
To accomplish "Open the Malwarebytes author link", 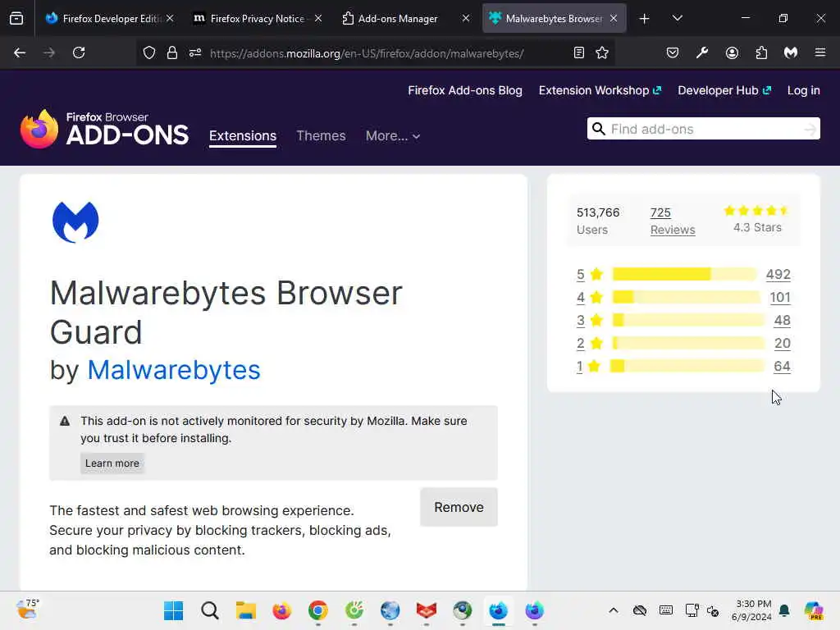I will [x=174, y=370].
